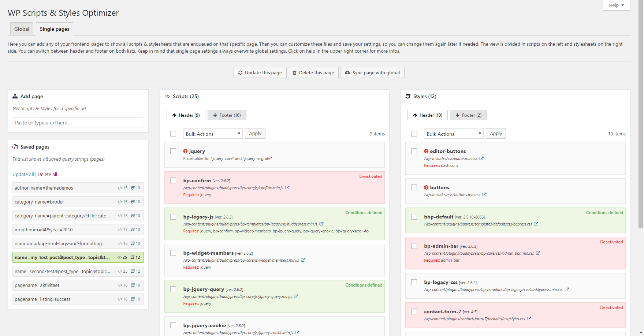Viewport: 644px width, 336px height.
Task: Click script count icon for author_name=themedemos
Action: [x=120, y=188]
